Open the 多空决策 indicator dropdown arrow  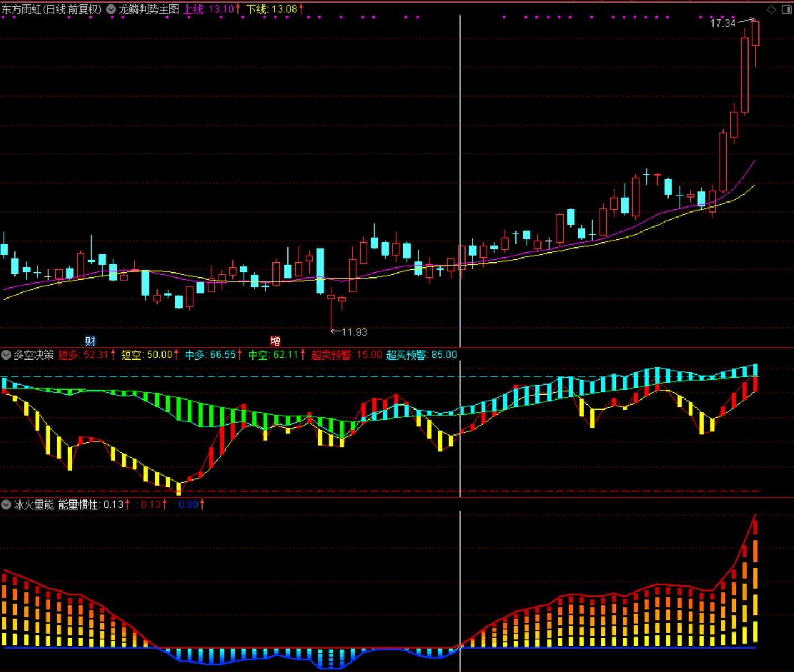6,355
